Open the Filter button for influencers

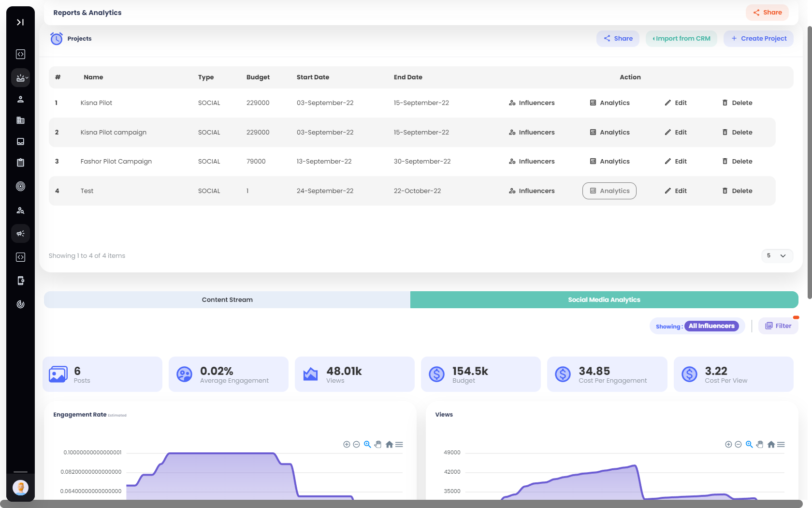778,326
